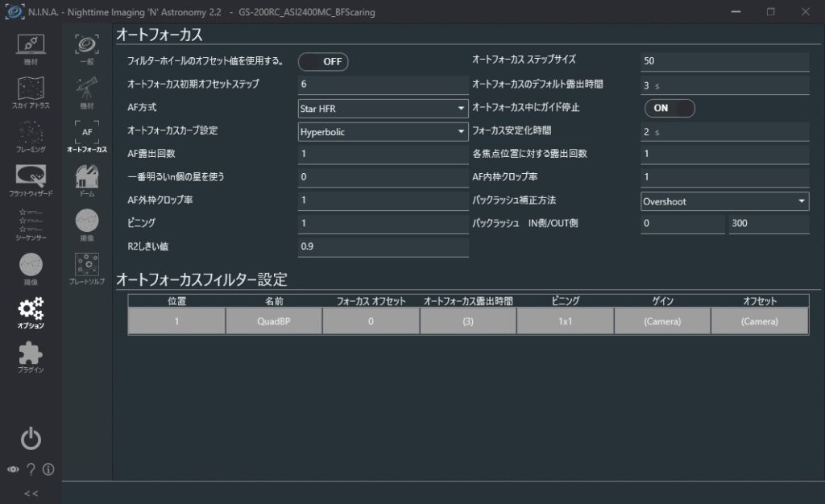Screen dimensions: 825x504
Task: Select the gain (Camera) cell
Action: [x=662, y=321]
